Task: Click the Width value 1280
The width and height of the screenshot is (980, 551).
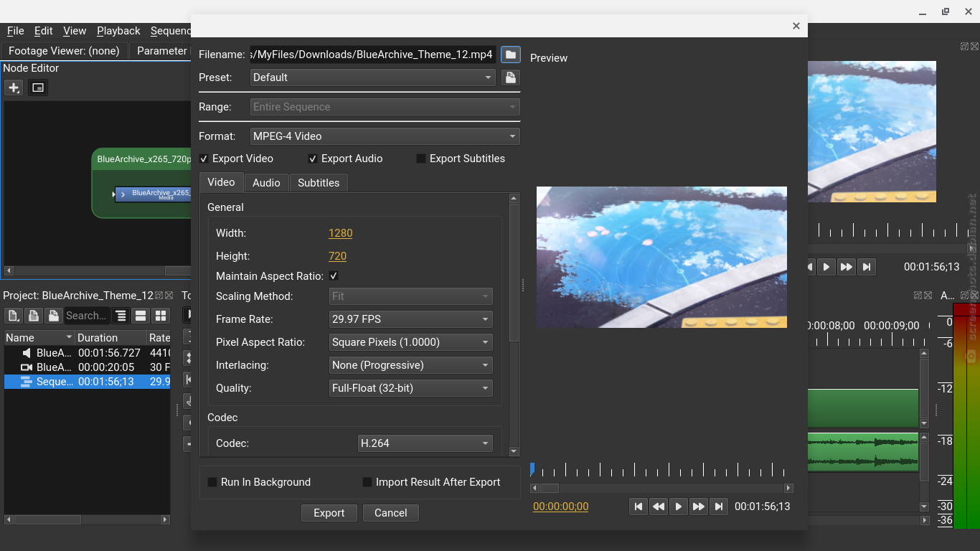Action: click(x=341, y=233)
